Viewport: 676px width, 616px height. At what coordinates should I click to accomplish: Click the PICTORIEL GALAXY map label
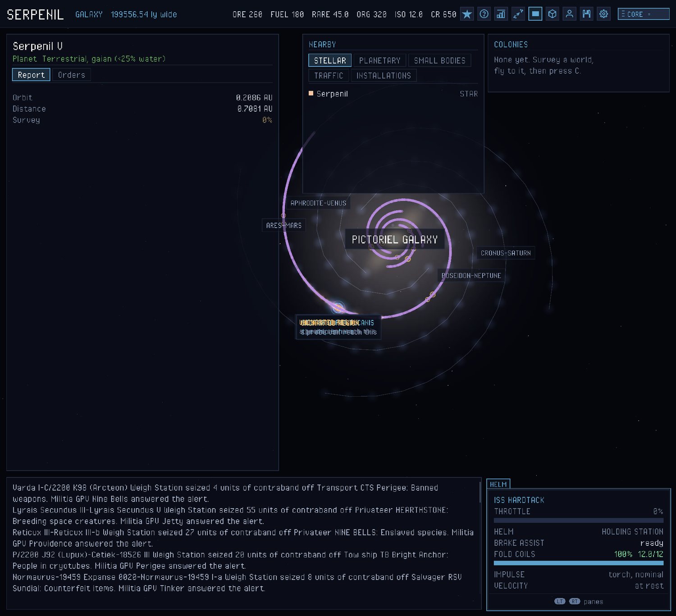click(x=395, y=239)
